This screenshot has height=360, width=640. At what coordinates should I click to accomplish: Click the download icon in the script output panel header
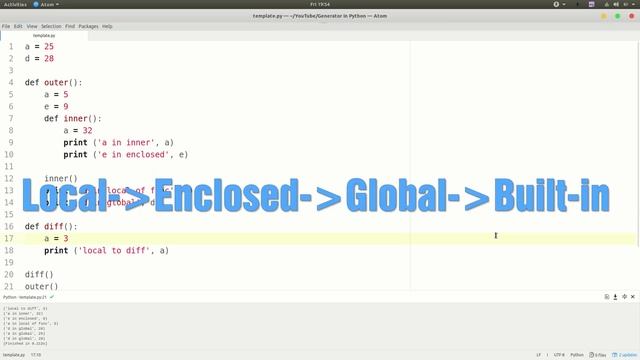[615, 297]
